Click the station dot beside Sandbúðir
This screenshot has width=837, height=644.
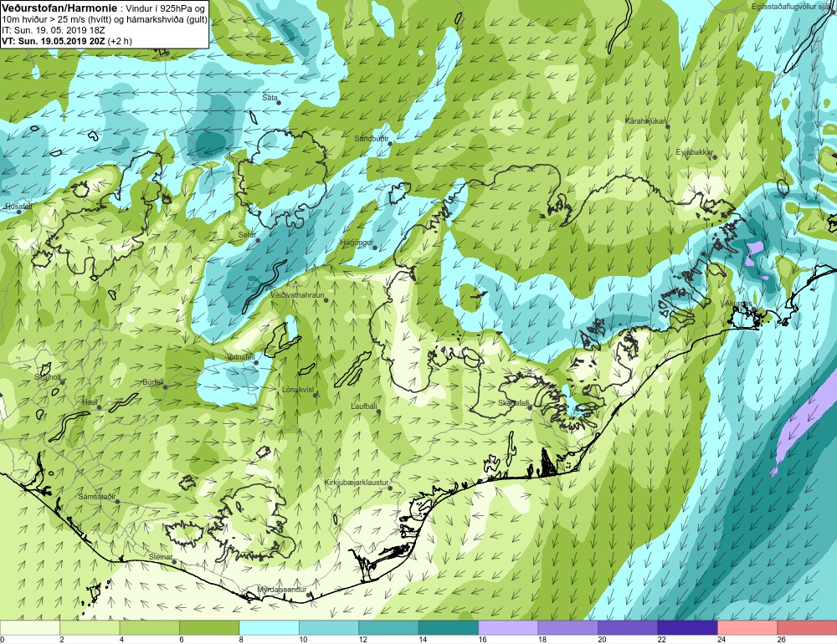tap(390, 144)
